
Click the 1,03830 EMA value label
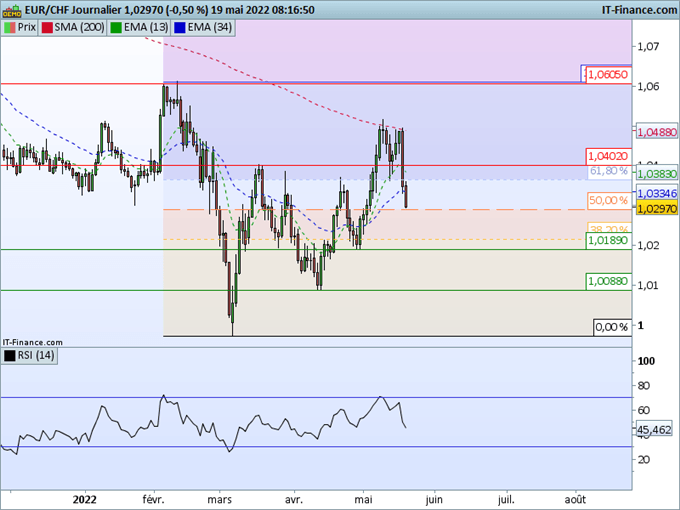[657, 174]
